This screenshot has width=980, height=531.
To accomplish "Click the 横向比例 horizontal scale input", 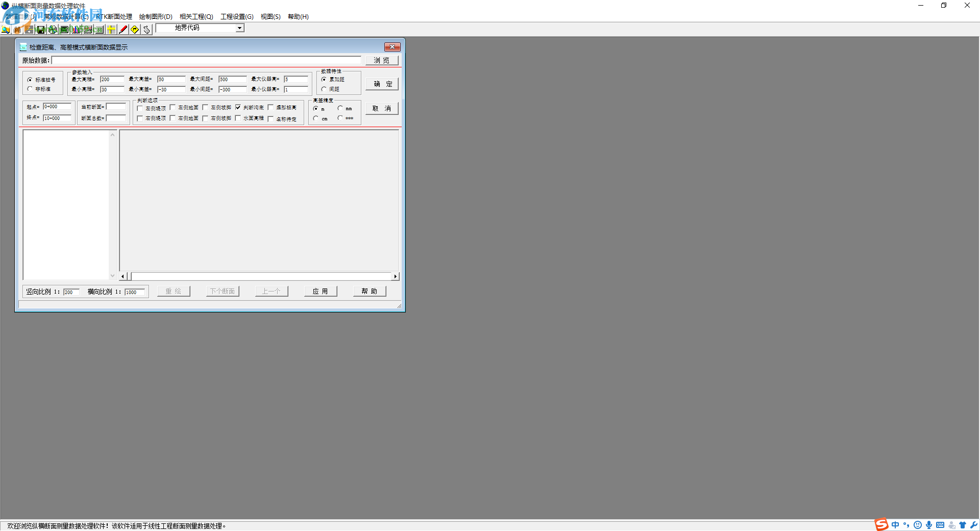I will coord(135,292).
